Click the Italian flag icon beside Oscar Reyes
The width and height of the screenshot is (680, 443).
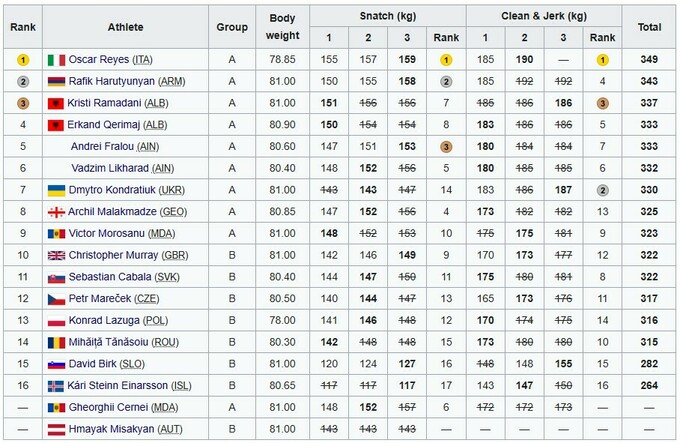(x=56, y=59)
